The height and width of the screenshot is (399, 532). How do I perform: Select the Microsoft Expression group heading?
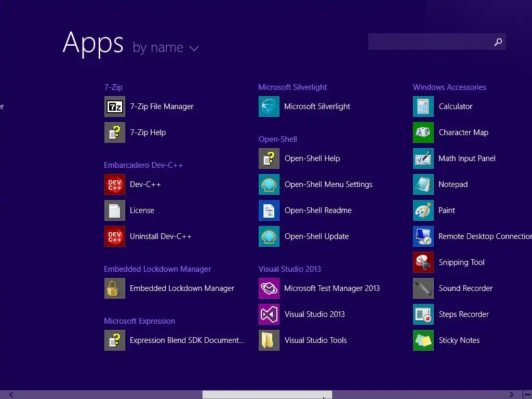click(139, 321)
